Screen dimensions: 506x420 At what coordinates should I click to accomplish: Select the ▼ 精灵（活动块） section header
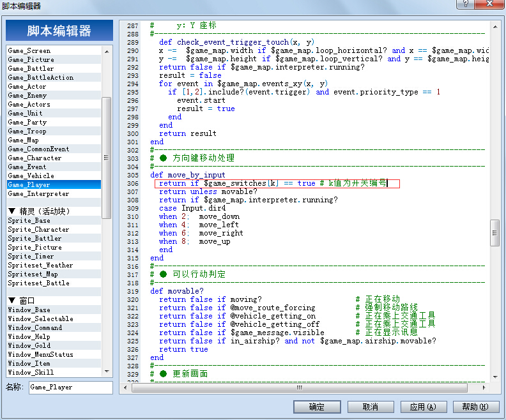(x=54, y=211)
